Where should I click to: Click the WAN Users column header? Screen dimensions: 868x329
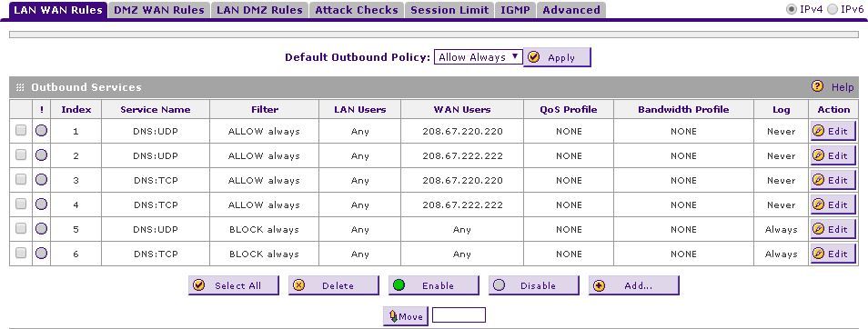click(461, 109)
